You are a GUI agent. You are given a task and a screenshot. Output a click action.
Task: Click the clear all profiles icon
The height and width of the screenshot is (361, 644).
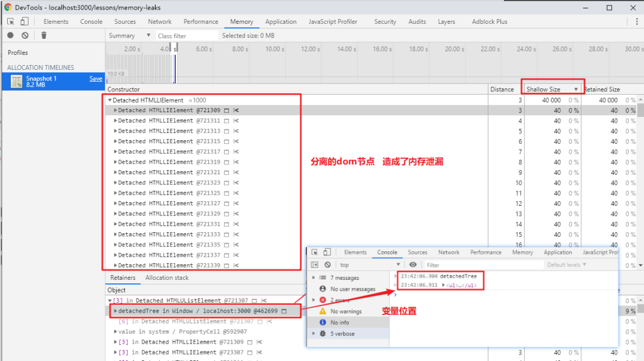24,35
